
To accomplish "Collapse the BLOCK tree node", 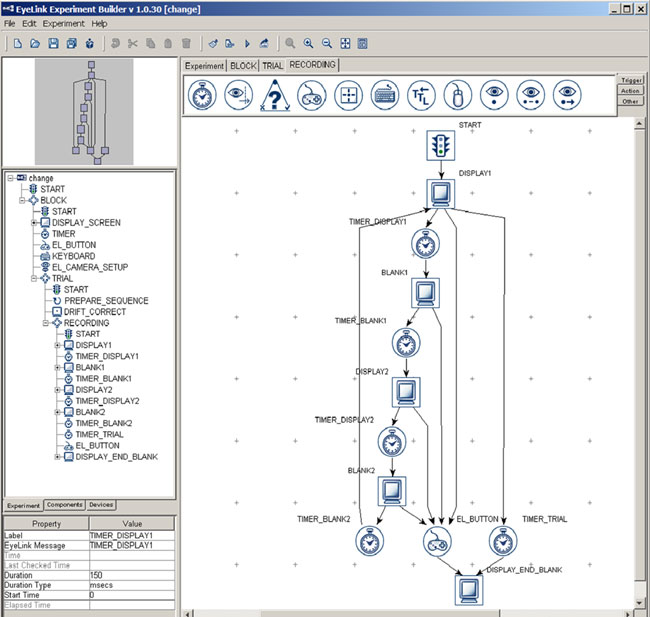I will (22, 200).
